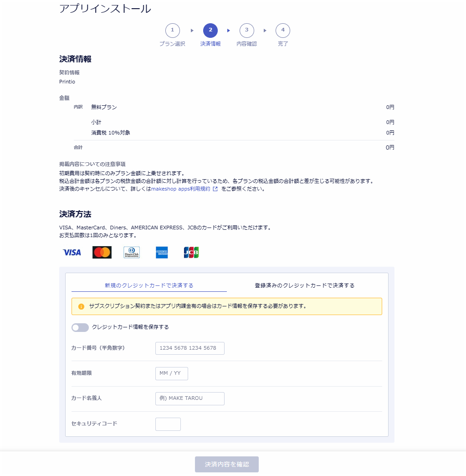This screenshot has height=476, width=466.
Task: Click the external link icon beside 利用規約
Action: pos(215,189)
